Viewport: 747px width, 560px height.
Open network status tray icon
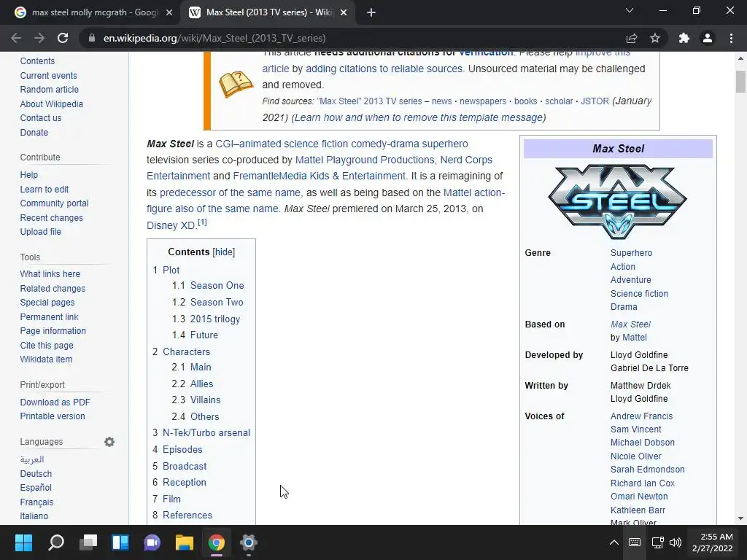click(658, 542)
